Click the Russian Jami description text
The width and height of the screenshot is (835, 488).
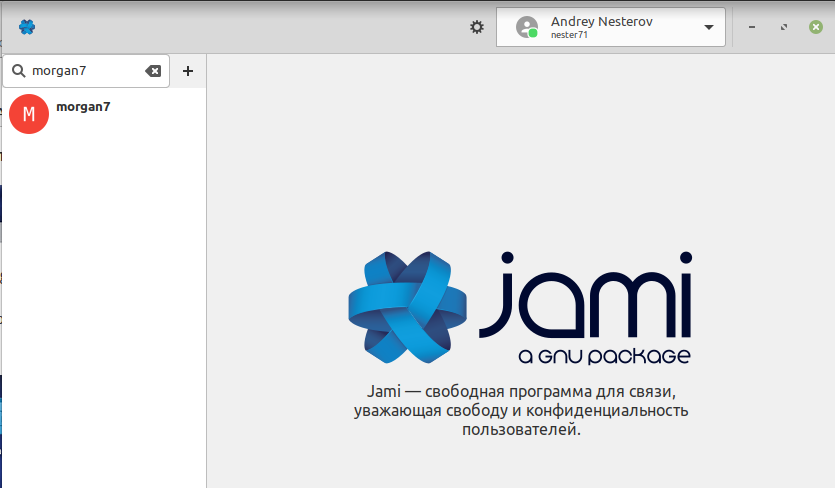521,410
